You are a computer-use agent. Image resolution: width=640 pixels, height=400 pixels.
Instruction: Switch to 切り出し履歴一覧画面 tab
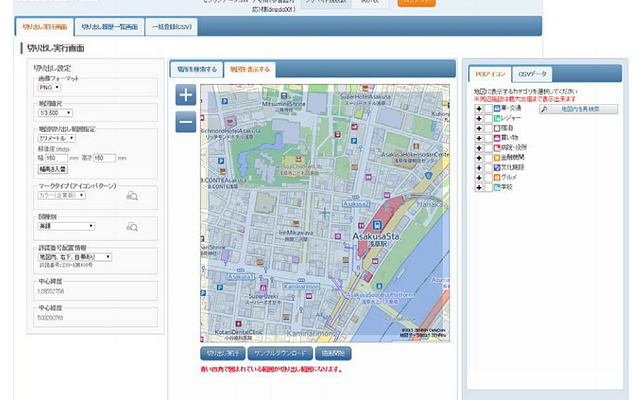click(x=109, y=27)
